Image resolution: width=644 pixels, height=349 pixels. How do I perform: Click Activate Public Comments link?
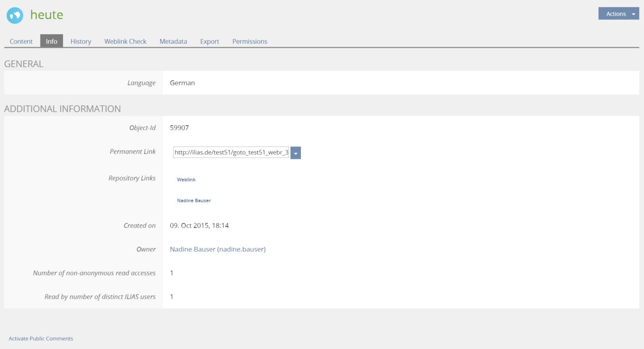(41, 339)
